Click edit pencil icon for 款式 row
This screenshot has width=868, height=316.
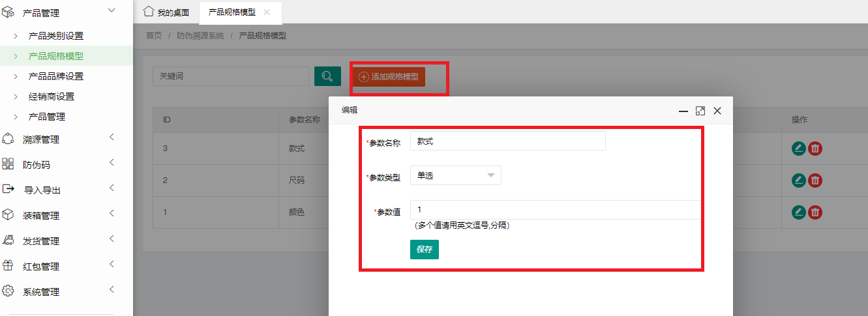point(798,149)
